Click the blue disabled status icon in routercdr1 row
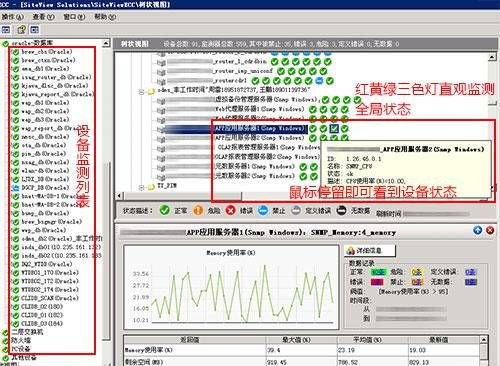Screen dimensions: 500x366 [x=319, y=81]
